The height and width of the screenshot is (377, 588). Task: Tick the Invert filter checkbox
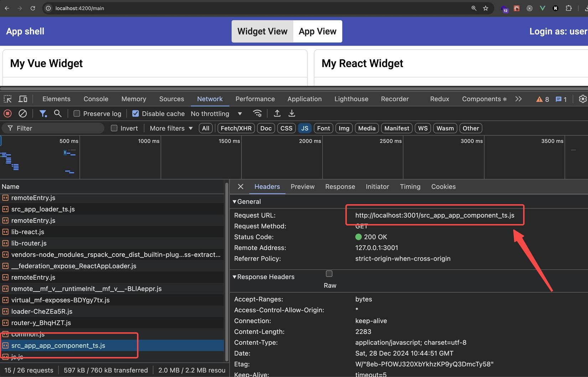point(114,128)
